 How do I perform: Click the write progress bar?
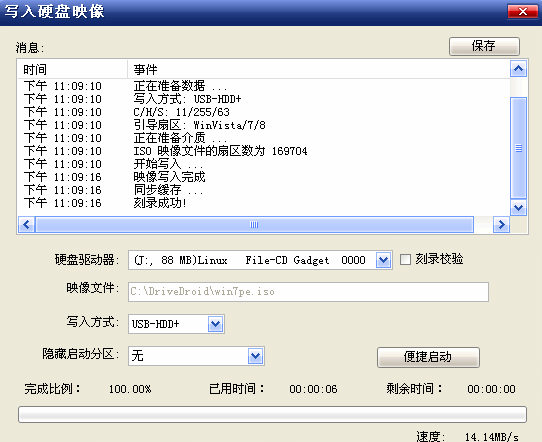pyautogui.click(x=272, y=414)
